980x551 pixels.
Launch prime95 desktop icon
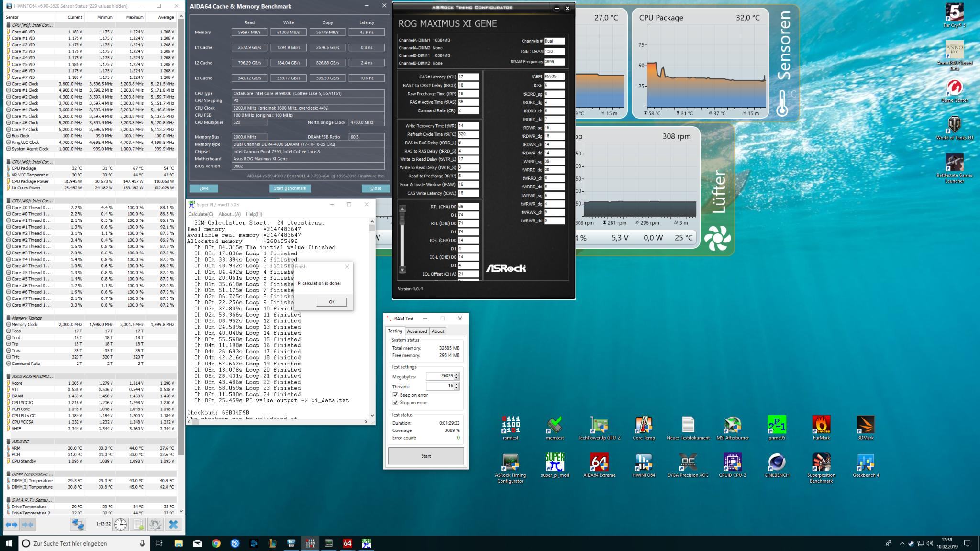pos(777,428)
